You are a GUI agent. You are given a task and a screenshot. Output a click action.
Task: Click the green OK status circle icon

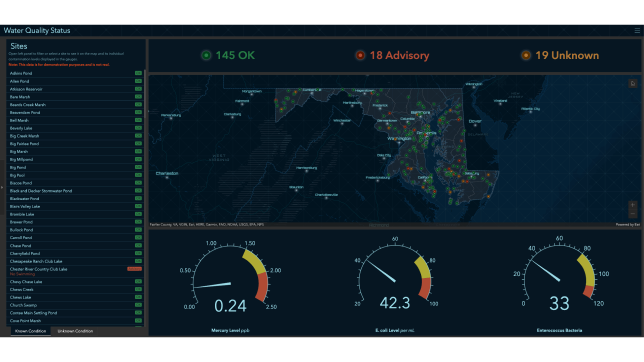click(206, 55)
